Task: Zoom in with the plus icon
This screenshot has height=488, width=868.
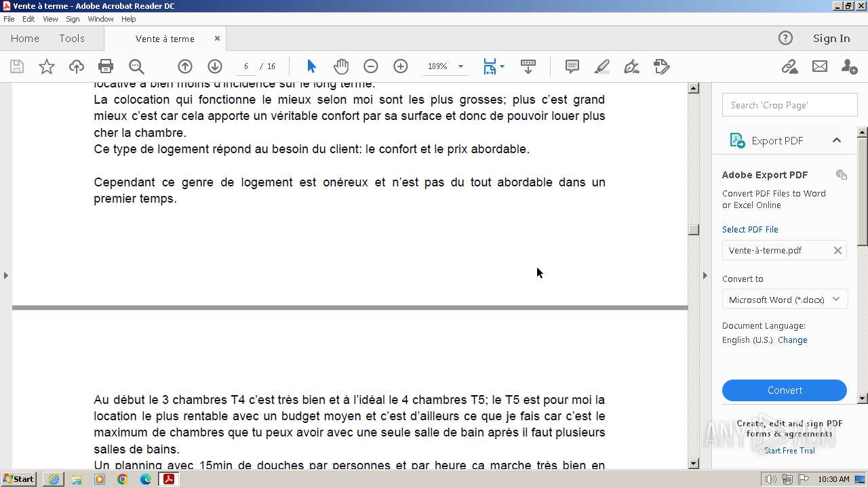Action: pos(401,66)
